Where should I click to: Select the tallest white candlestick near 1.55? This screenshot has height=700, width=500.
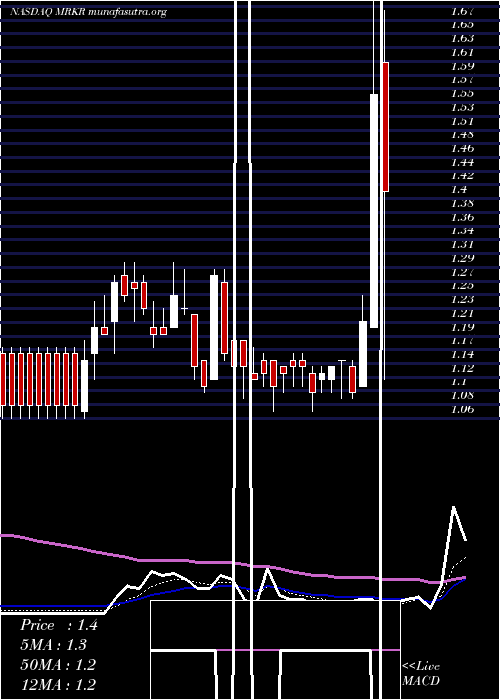pos(374,211)
